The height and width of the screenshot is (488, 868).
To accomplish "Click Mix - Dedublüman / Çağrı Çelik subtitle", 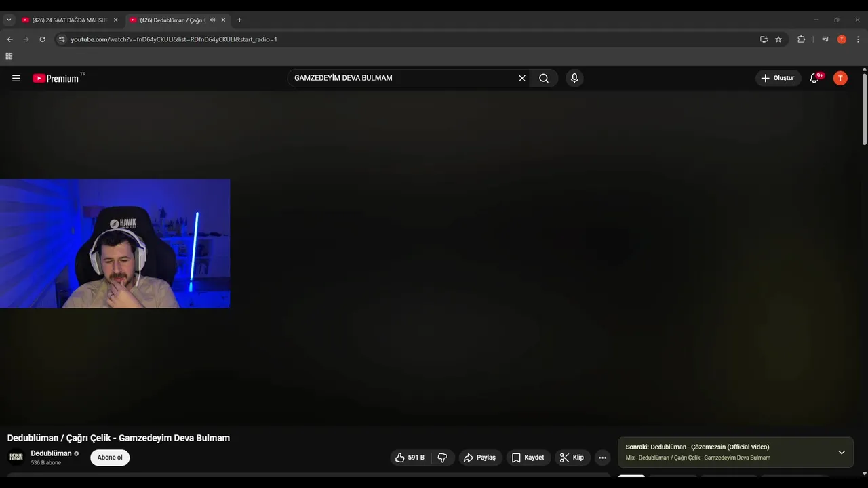I will tap(698, 458).
